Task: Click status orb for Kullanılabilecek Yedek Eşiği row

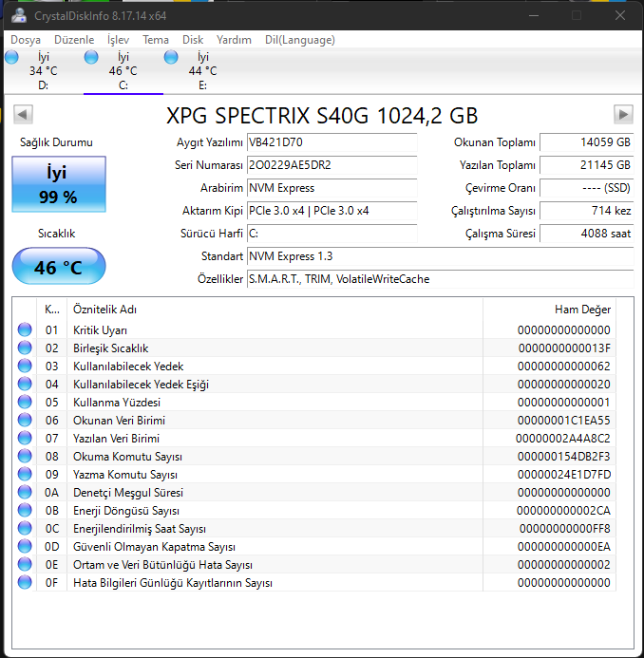Action: pos(25,384)
